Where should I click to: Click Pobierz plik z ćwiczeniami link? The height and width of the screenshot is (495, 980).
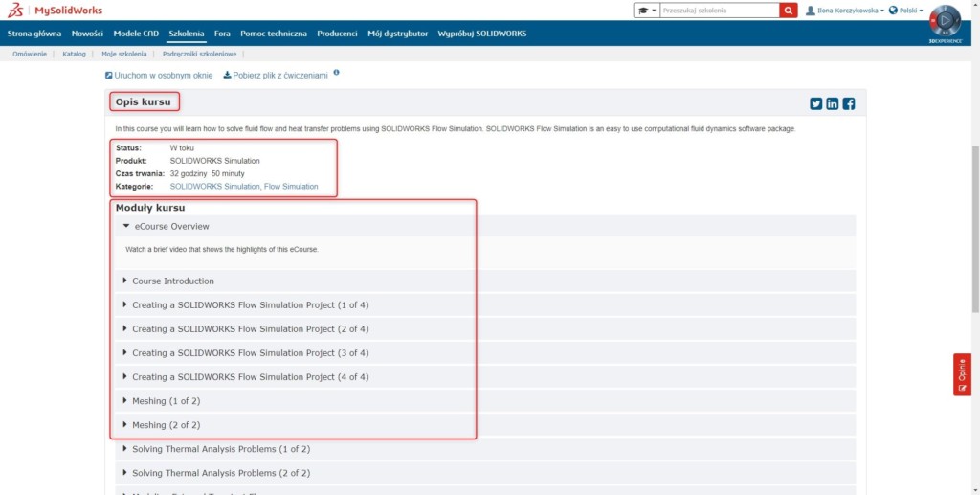276,75
